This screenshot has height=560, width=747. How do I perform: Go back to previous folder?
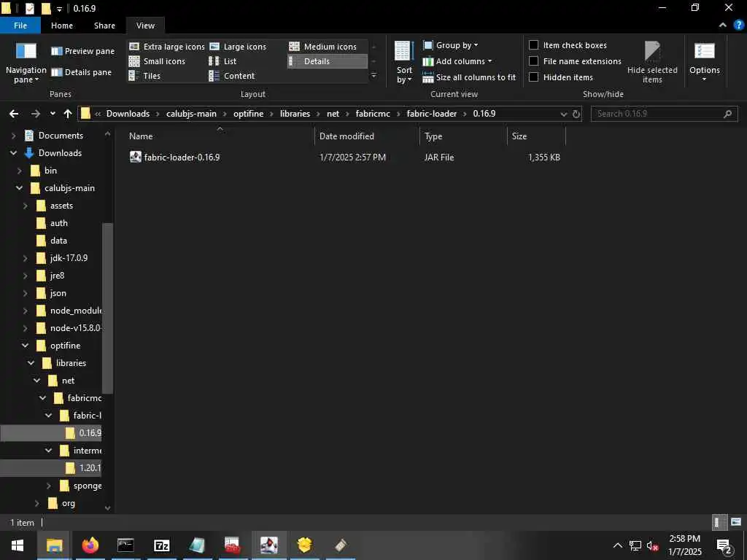14,114
